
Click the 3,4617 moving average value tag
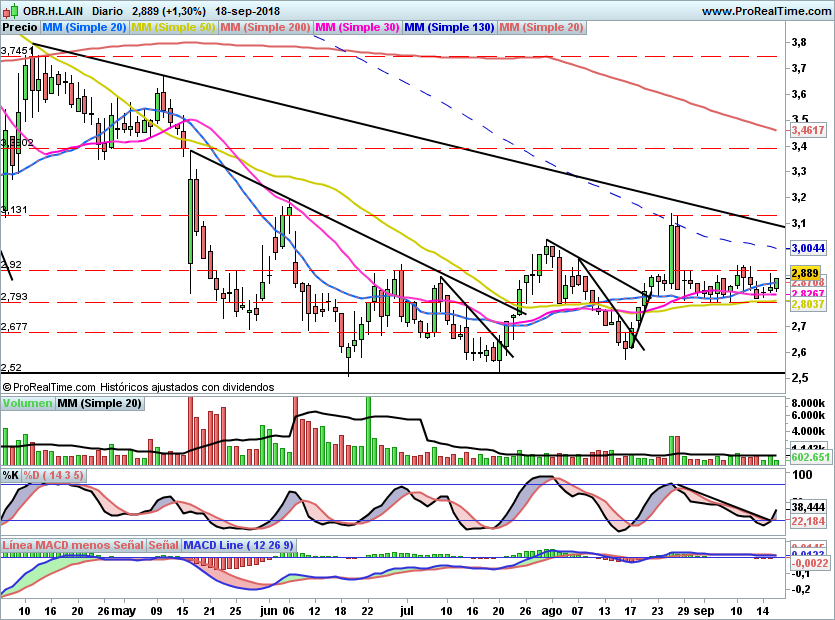tap(807, 130)
